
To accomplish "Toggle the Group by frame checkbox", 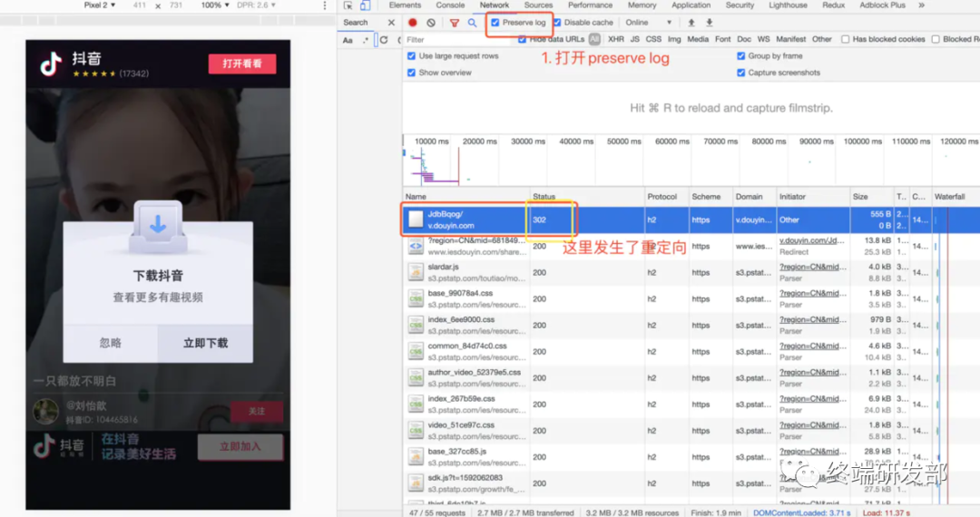I will (x=740, y=55).
